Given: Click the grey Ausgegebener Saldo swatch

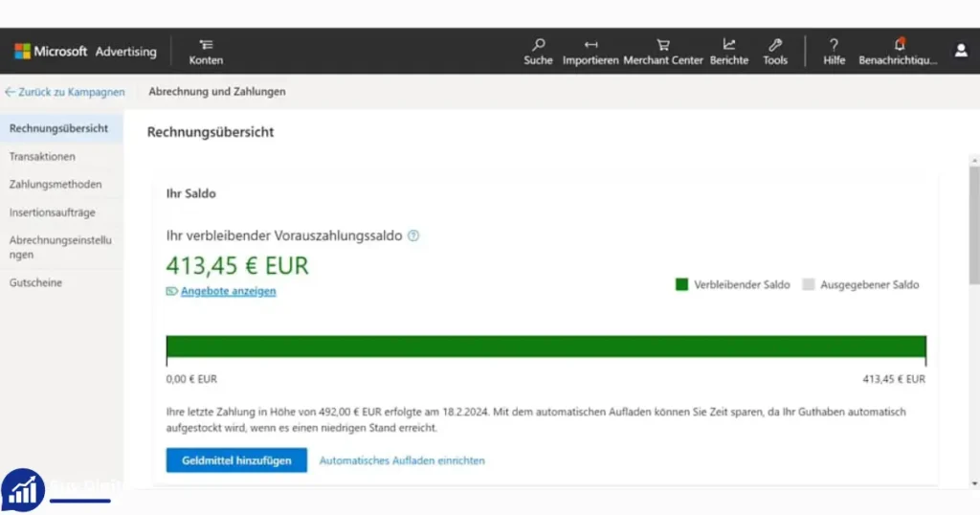Looking at the screenshot, I should point(808,284).
